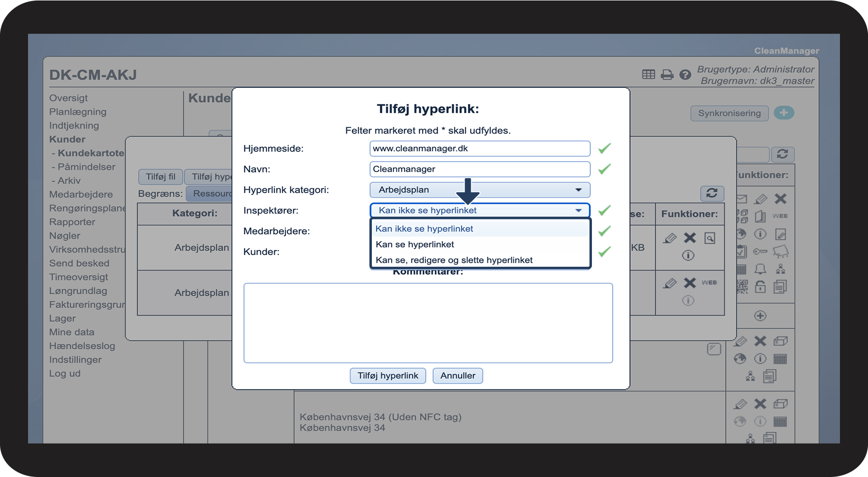Cancel the dialog with Annuller
868x477 pixels.
(457, 376)
